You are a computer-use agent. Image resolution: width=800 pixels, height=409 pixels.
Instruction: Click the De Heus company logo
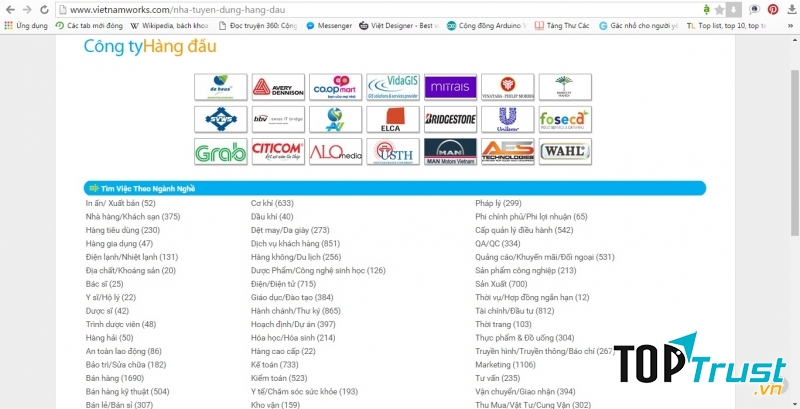[x=220, y=87]
